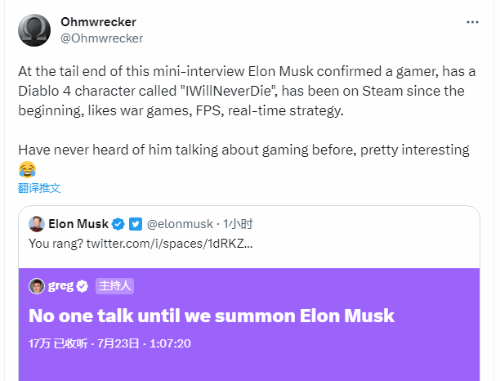Click the 1小时 timestamp on quoted tweet
500x381 pixels.
pyautogui.click(x=238, y=224)
